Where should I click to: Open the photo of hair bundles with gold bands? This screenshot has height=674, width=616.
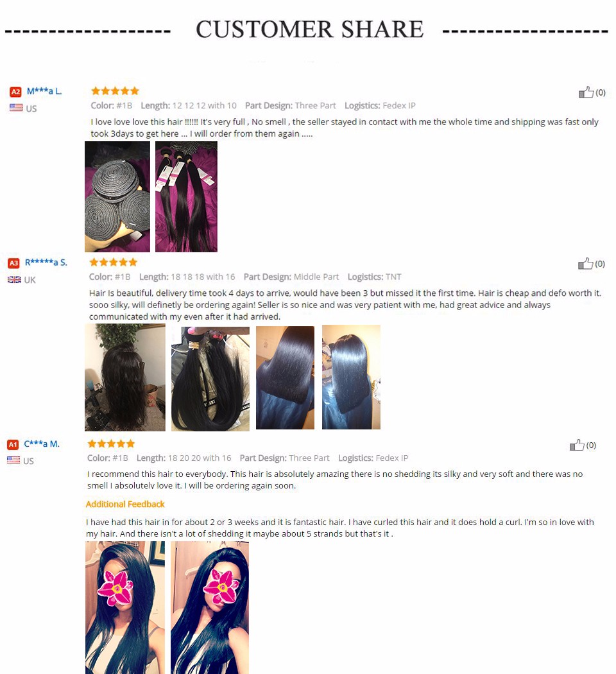[x=210, y=378]
